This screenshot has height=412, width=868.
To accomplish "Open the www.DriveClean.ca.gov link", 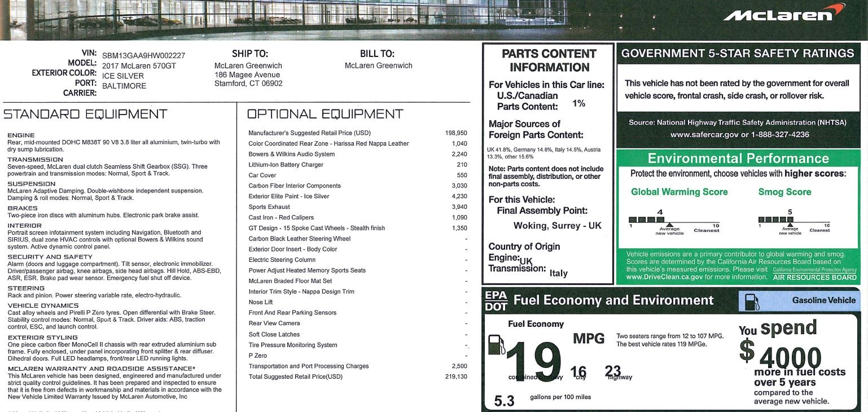I will click(664, 277).
